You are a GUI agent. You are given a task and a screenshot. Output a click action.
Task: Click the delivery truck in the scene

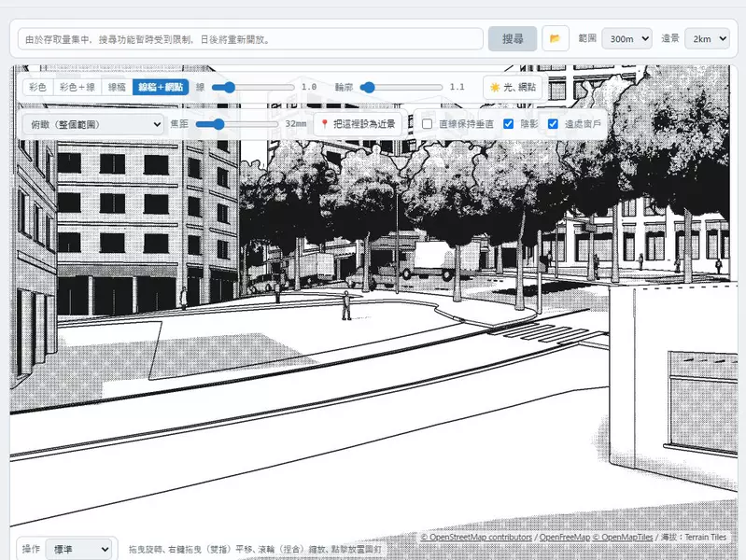pyautogui.click(x=430, y=260)
